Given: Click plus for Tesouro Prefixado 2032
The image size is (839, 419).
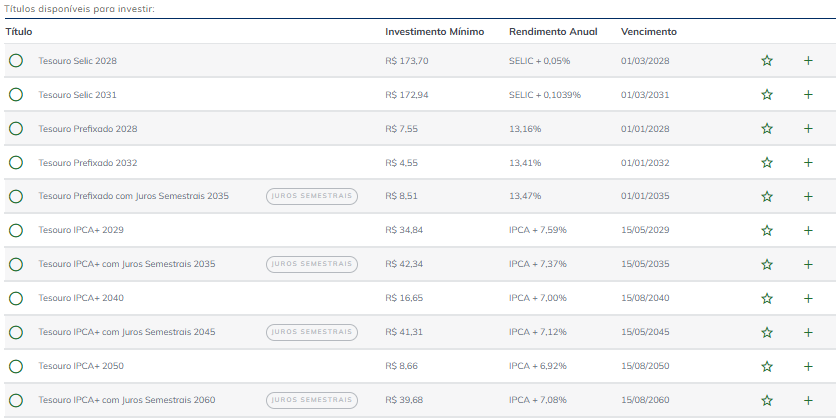Looking at the screenshot, I should (x=808, y=162).
